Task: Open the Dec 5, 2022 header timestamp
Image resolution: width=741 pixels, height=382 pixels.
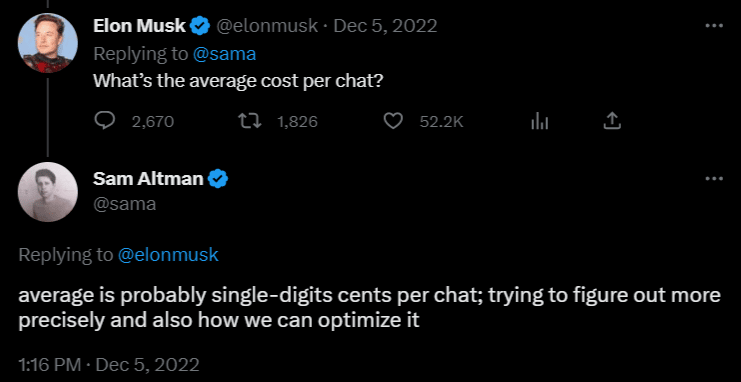Action: point(385,26)
